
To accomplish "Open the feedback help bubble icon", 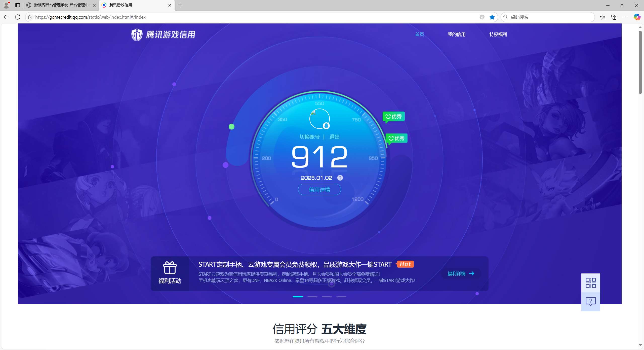I will 591,301.
